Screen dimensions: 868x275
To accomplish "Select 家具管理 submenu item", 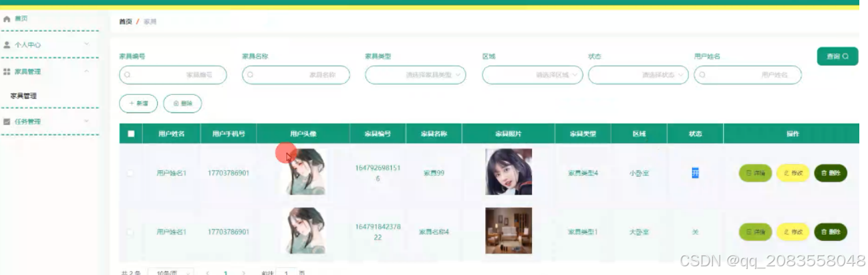I will coord(23,96).
